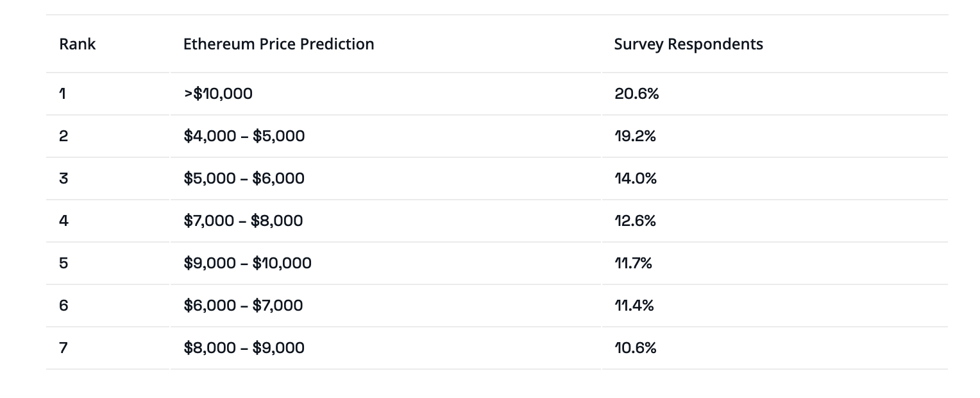Click the Survey Respondents column header
Viewport: 980px width, 398px height.
(x=688, y=44)
